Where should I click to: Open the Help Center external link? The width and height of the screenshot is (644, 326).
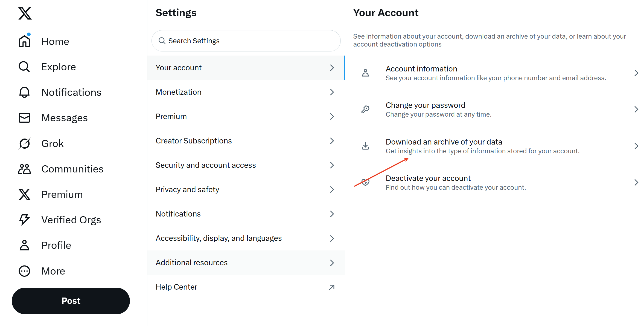click(246, 287)
